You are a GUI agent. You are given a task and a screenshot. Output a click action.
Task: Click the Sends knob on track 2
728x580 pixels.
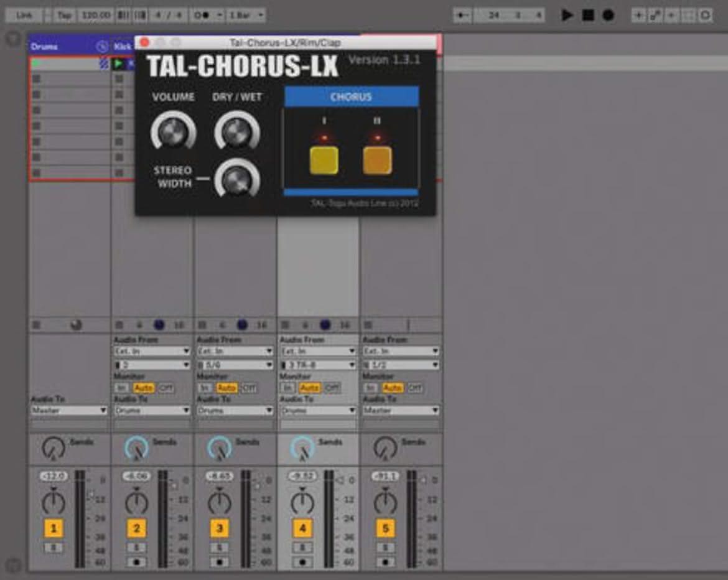click(136, 448)
